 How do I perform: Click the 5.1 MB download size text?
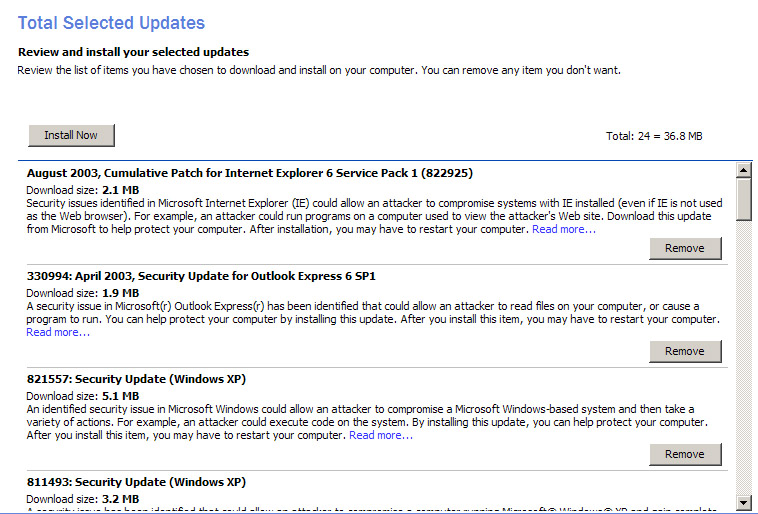click(120, 396)
